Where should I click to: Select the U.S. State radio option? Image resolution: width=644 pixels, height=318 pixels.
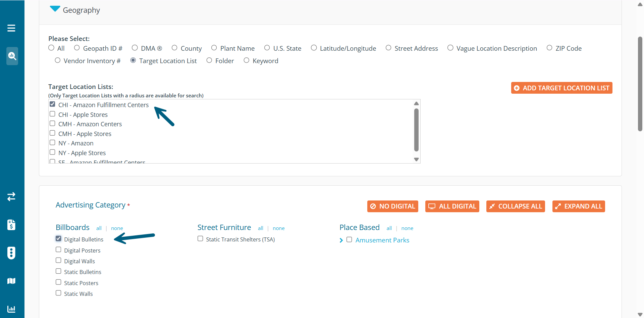click(267, 48)
